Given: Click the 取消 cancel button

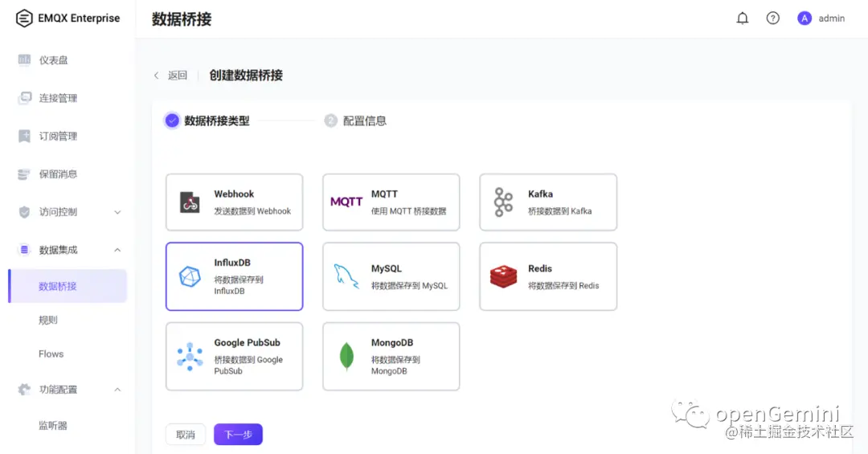Looking at the screenshot, I should coord(186,435).
